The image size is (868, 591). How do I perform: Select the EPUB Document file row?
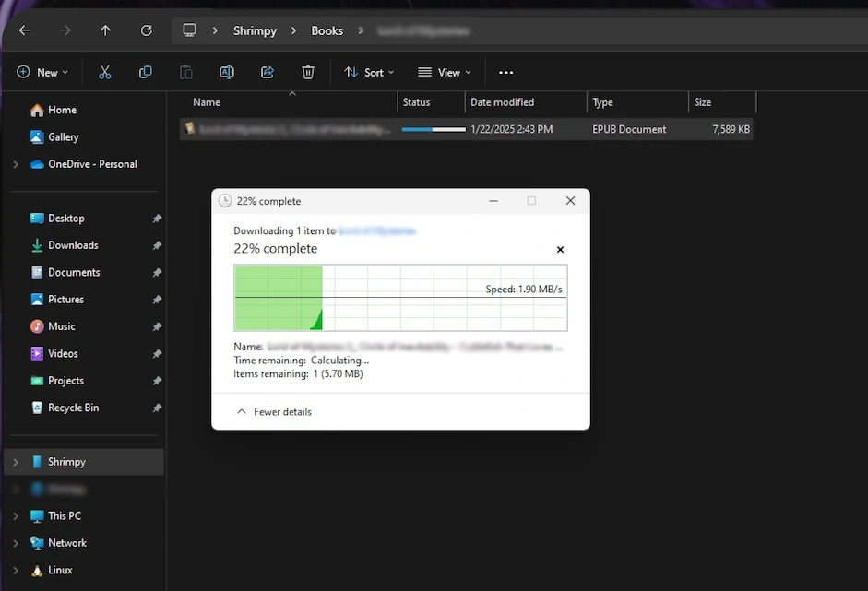tap(466, 129)
